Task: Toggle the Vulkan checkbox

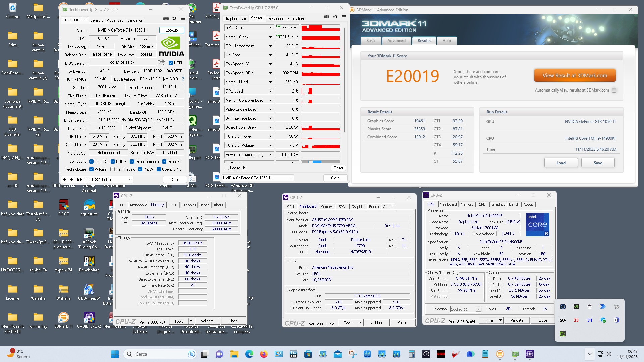Action: [91, 169]
